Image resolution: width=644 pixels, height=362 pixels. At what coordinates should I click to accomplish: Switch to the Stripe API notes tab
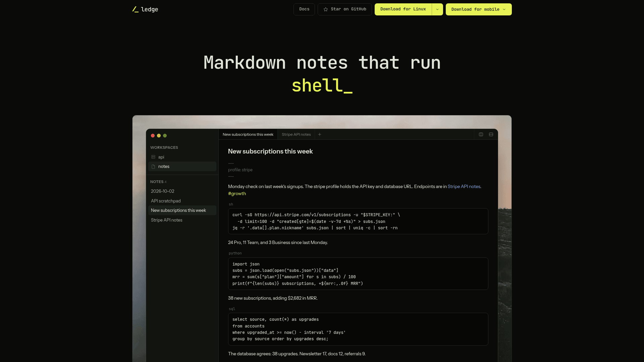[x=296, y=134]
